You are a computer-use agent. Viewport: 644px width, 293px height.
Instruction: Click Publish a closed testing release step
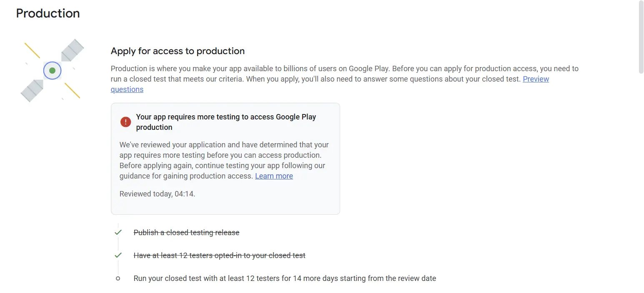tap(186, 233)
